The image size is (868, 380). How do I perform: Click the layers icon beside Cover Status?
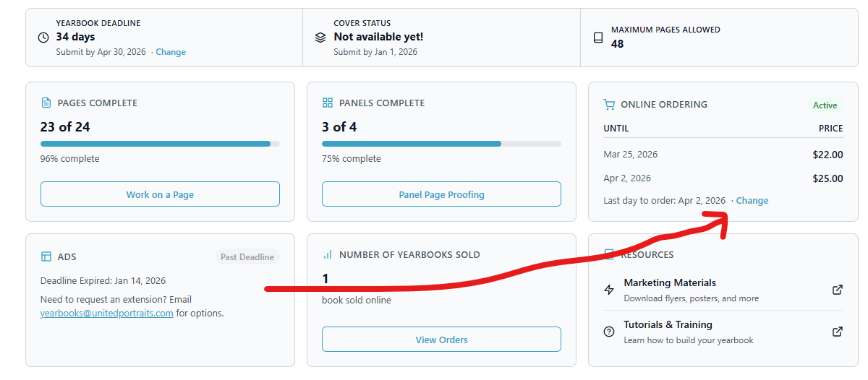tap(320, 38)
